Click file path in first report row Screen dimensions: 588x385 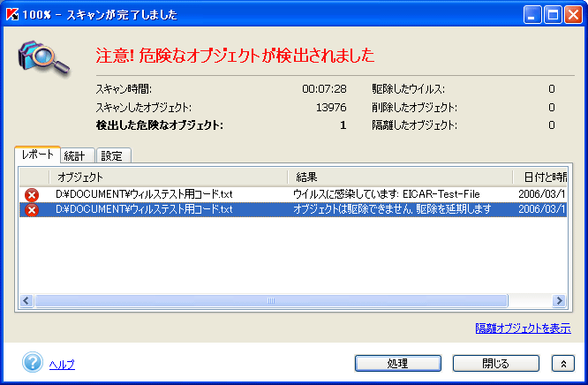tap(144, 194)
